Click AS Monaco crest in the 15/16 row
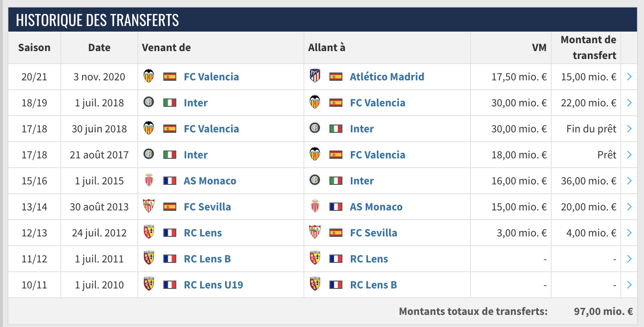The image size is (644, 327). pos(149,181)
